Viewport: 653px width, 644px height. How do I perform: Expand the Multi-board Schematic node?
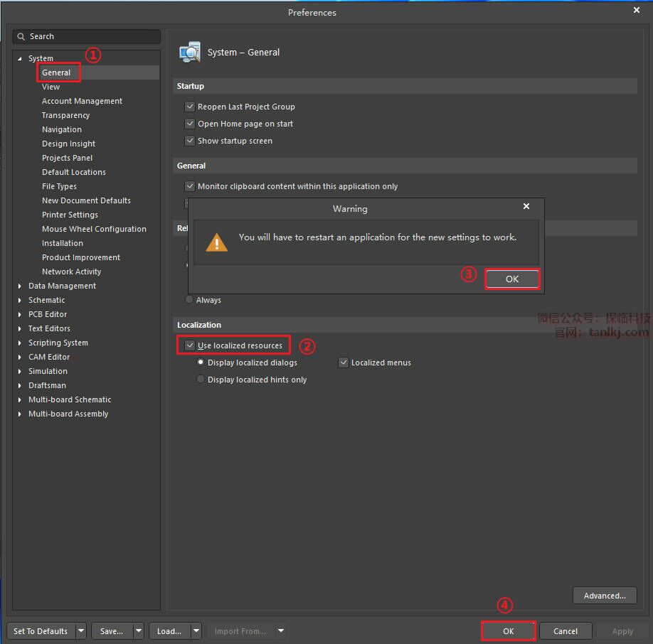pyautogui.click(x=20, y=399)
